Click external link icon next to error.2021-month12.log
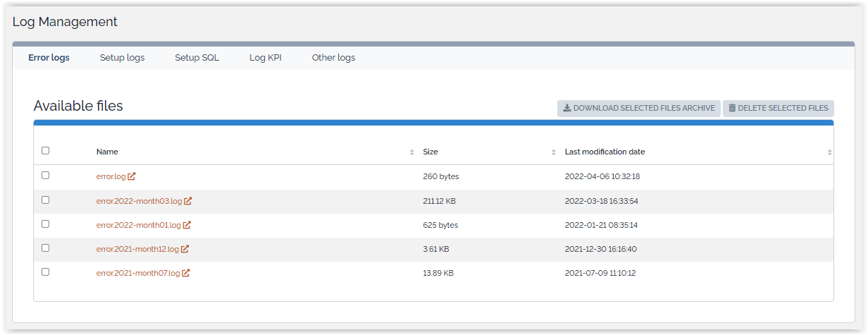Screen dimensions: 868x335 coord(185,249)
